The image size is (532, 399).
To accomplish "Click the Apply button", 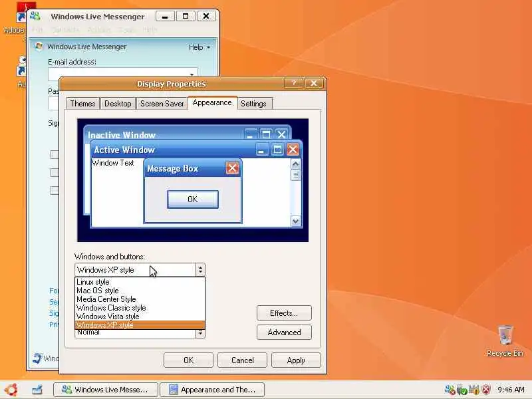I will click(296, 360).
